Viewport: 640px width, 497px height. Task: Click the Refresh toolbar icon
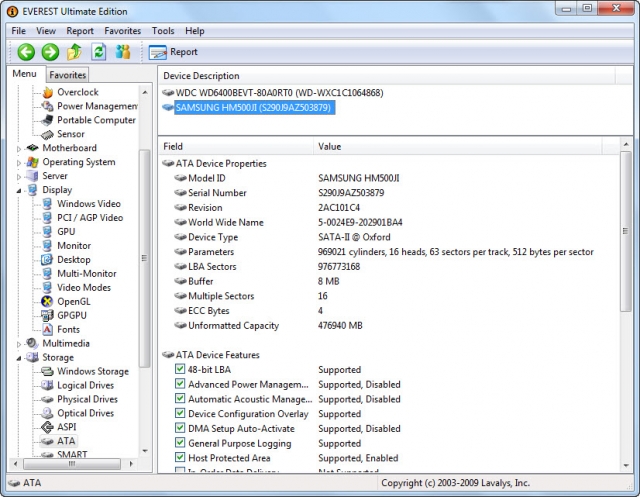[x=98, y=52]
